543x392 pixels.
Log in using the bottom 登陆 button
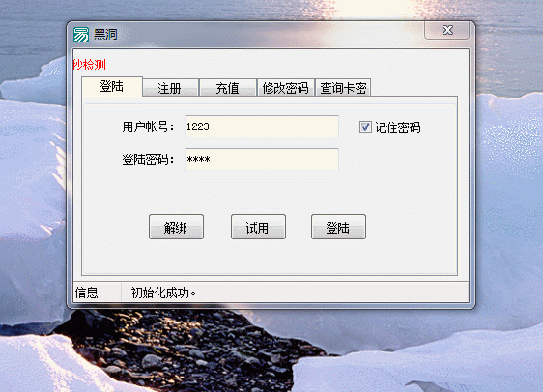[x=338, y=227]
